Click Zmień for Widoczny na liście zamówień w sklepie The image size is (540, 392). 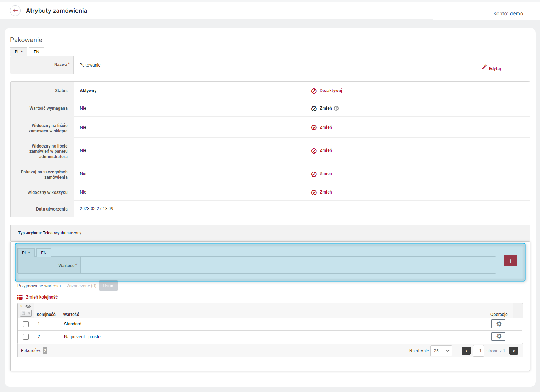tap(326, 127)
